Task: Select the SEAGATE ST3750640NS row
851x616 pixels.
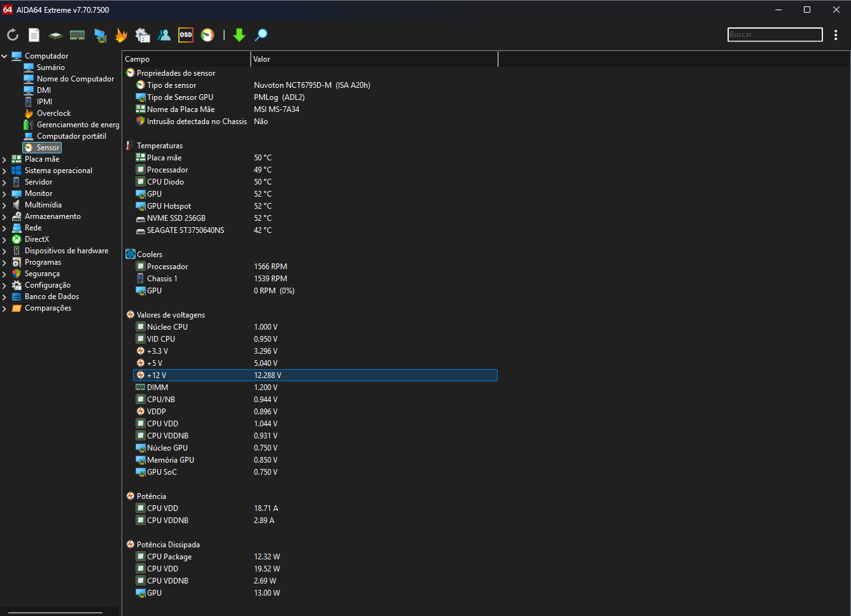Action: click(315, 230)
